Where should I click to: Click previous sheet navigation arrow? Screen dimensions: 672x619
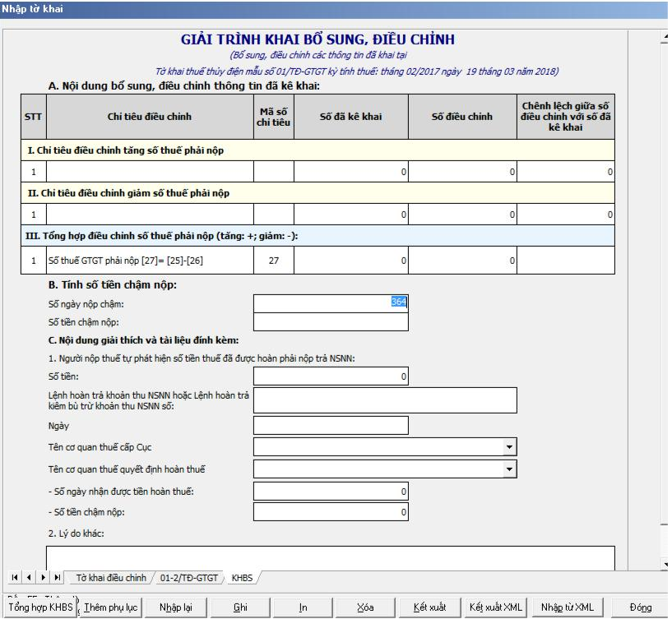(x=29, y=578)
